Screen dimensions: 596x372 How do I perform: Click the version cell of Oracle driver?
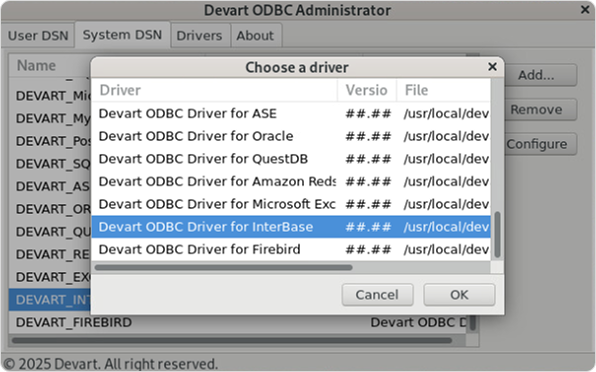pos(368,136)
